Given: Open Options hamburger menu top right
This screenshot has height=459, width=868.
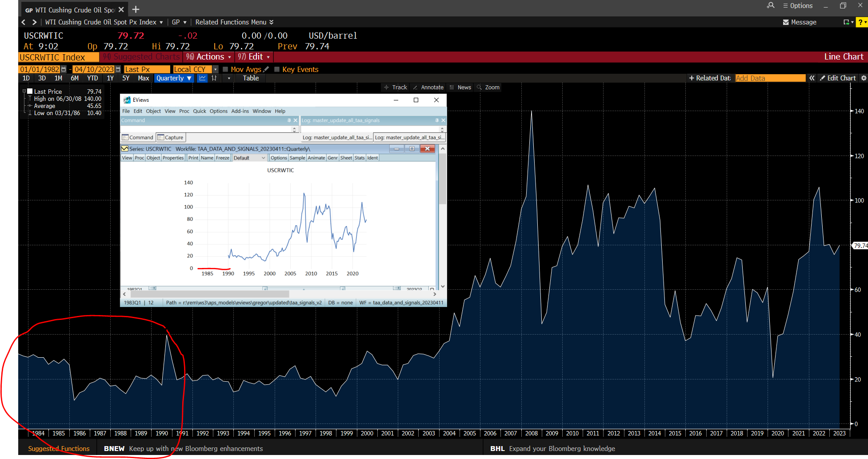Looking at the screenshot, I should pyautogui.click(x=798, y=6).
